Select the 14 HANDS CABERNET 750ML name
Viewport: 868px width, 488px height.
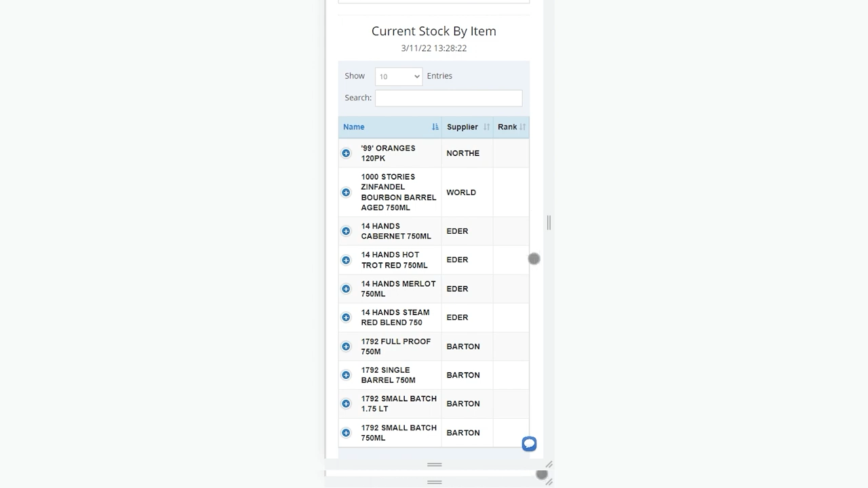coord(396,231)
